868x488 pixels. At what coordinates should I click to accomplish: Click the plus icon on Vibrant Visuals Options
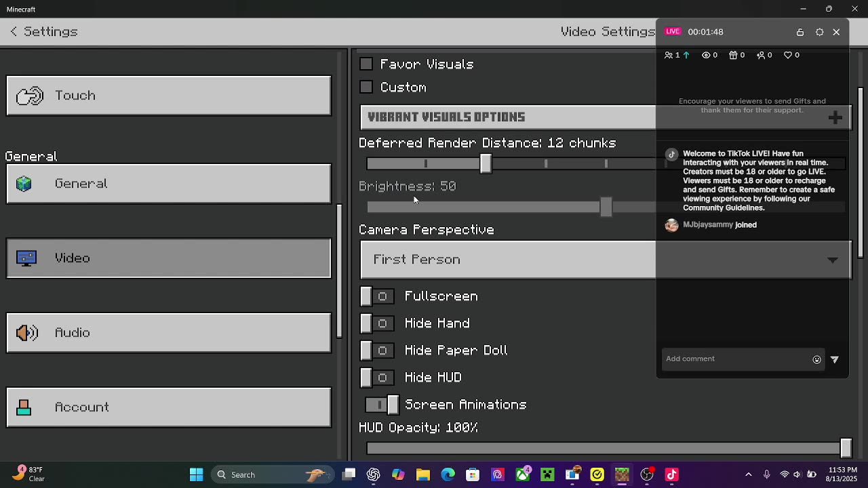click(x=835, y=117)
